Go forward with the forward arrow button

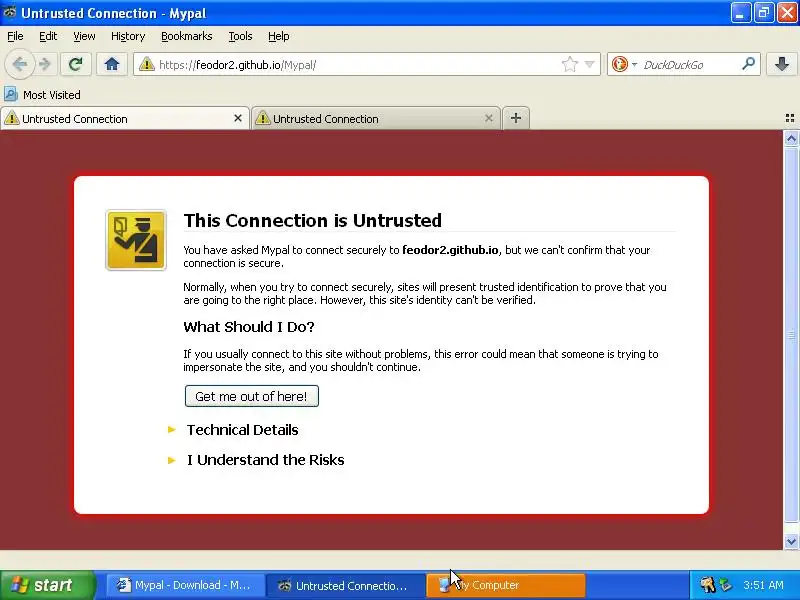click(x=45, y=64)
